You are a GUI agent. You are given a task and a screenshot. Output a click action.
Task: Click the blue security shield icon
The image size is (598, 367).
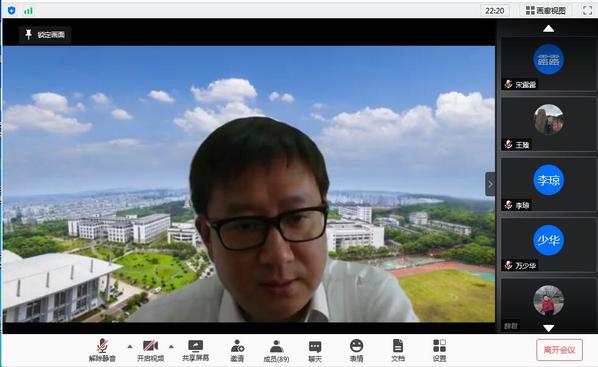[x=11, y=10]
